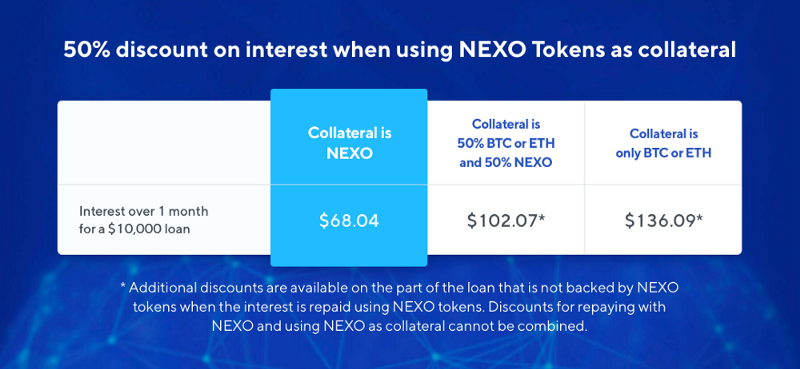The height and width of the screenshot is (369, 800).
Task: Click the footnote starting "* Additional discounts"
Action: tap(399, 287)
